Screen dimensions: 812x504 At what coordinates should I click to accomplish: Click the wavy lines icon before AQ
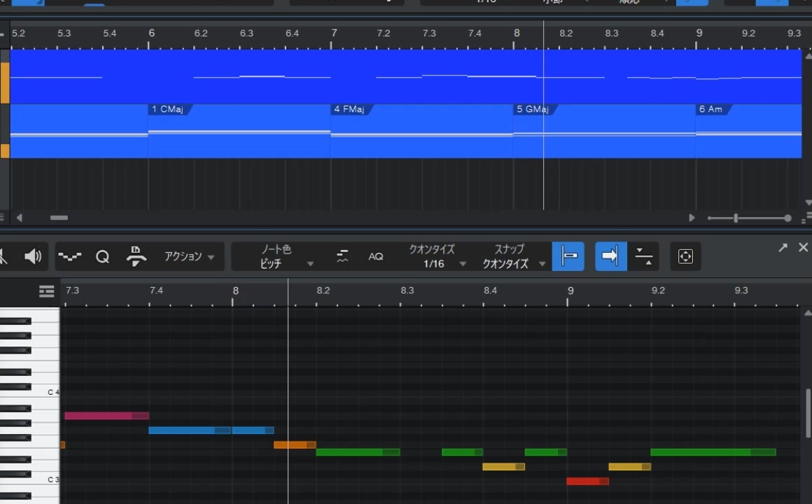pos(342,256)
